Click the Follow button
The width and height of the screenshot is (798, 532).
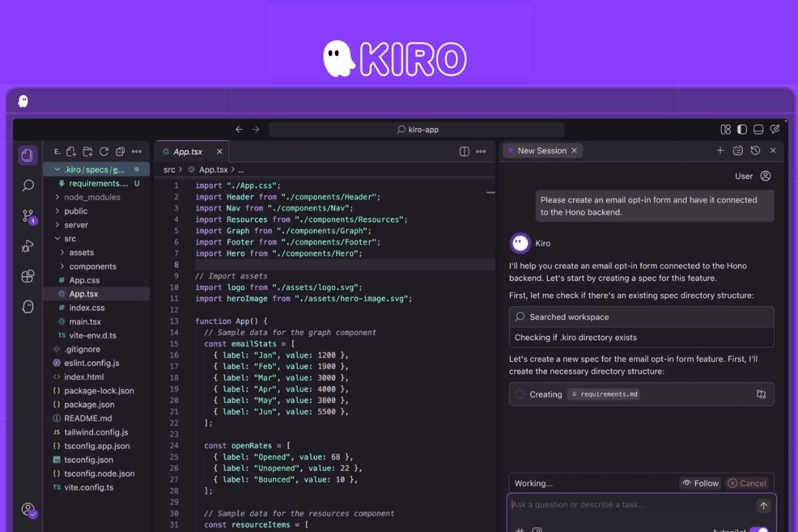coord(700,483)
